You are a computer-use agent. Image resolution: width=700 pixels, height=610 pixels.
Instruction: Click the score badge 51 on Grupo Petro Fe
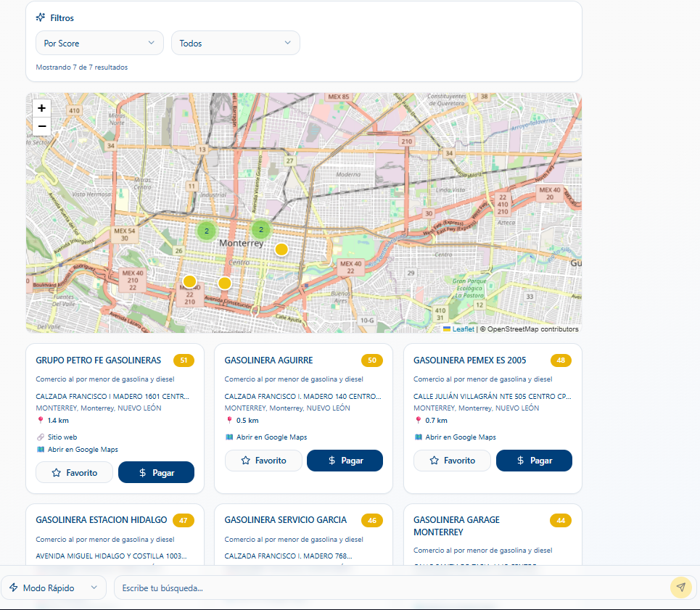[x=184, y=360]
